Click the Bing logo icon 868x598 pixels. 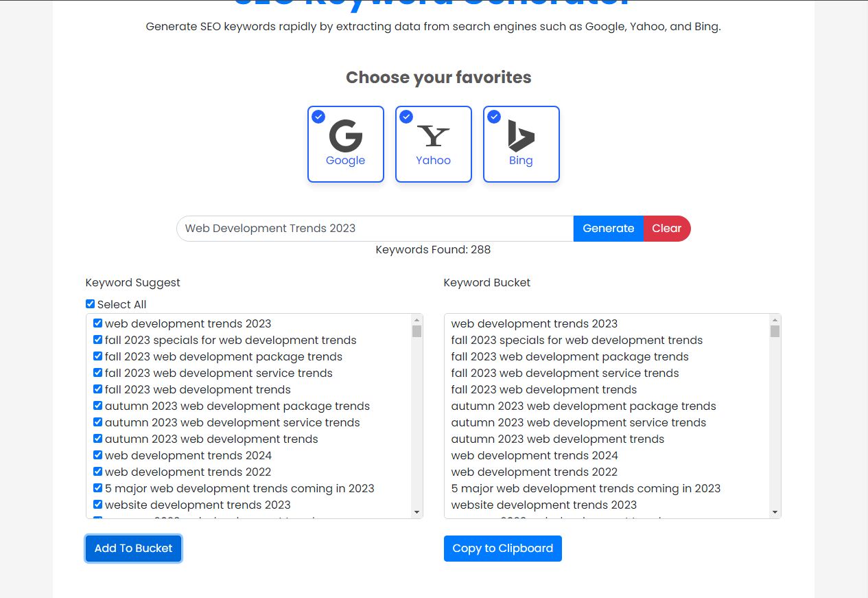tap(521, 135)
